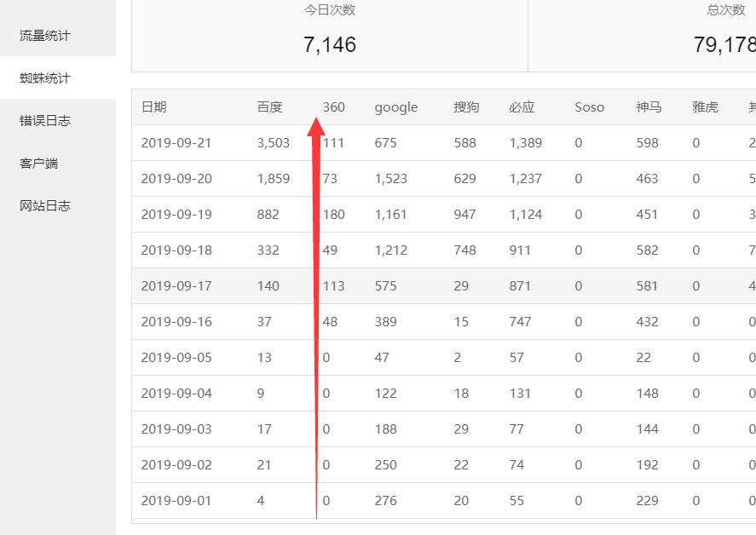Select the 2019-09-21 date row
The width and height of the screenshot is (756, 535).
click(176, 143)
